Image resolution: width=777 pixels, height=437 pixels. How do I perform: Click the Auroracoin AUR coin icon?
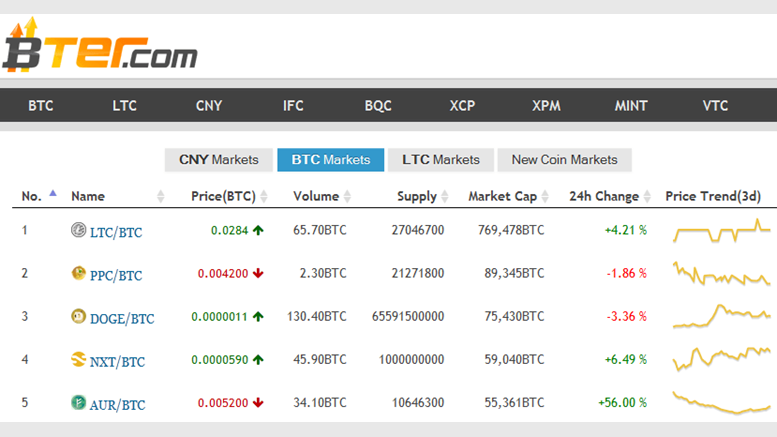78,402
